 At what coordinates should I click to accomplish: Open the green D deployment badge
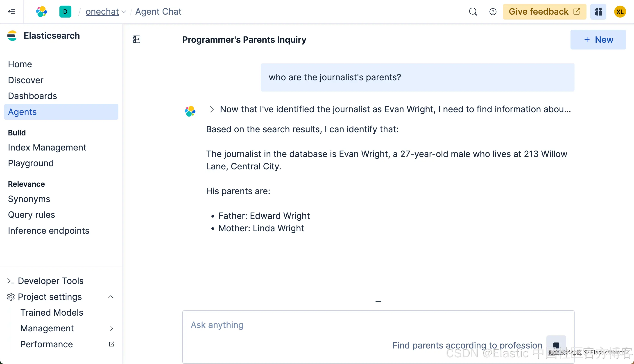point(65,11)
